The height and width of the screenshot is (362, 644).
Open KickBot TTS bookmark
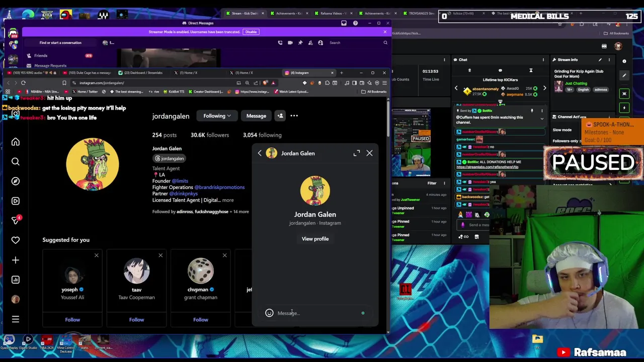pos(174,92)
